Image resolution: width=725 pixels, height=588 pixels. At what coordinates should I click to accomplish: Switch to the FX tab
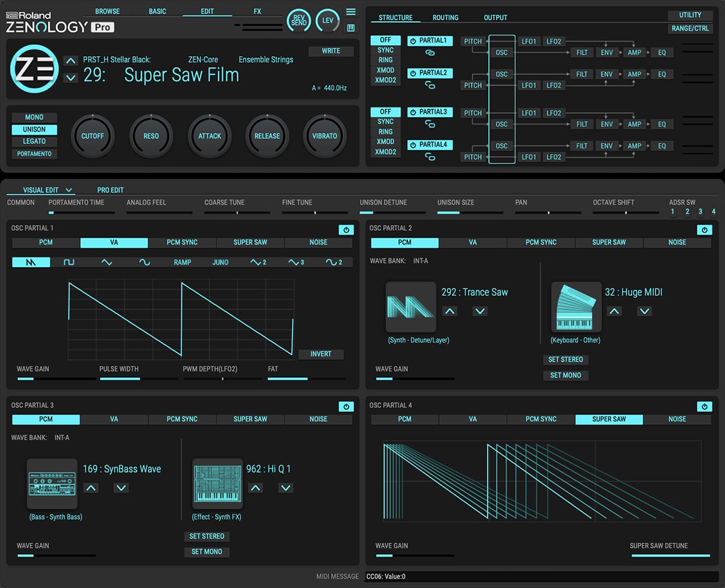[x=257, y=11]
